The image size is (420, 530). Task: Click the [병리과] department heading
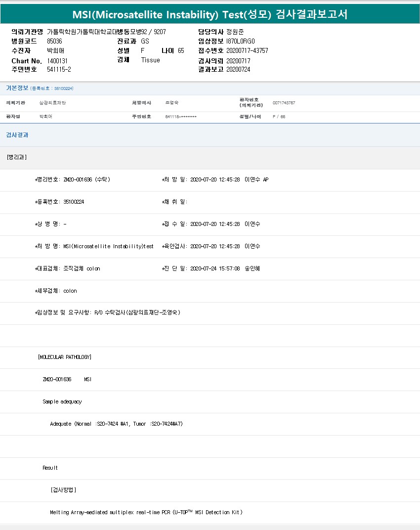click(17, 157)
